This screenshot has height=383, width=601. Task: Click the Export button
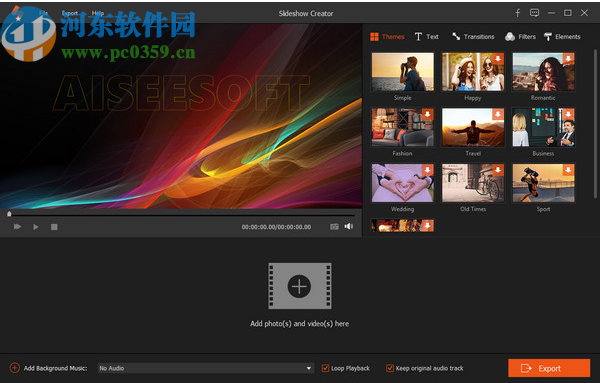point(549,368)
